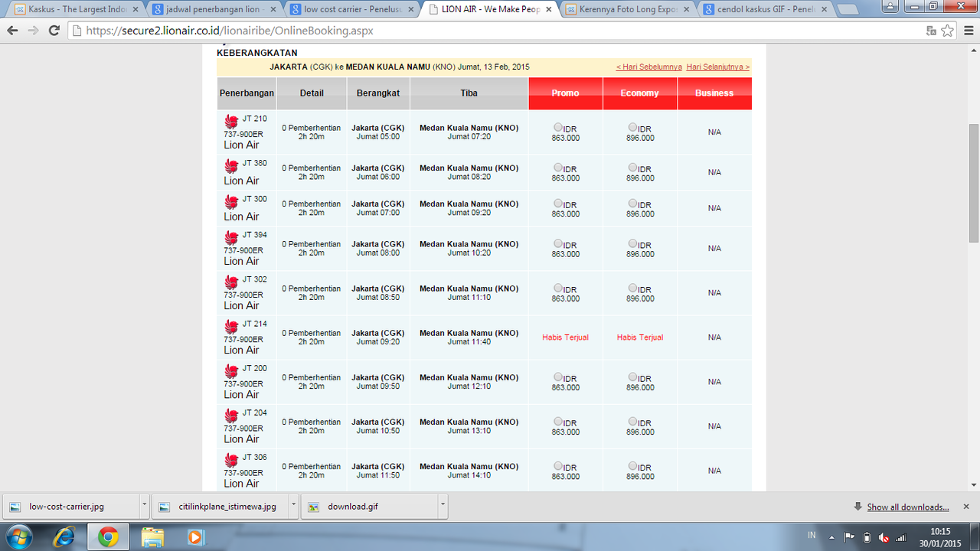This screenshot has width=980, height=551.
Task: Click Lion Air logo for JT 380
Action: [231, 165]
